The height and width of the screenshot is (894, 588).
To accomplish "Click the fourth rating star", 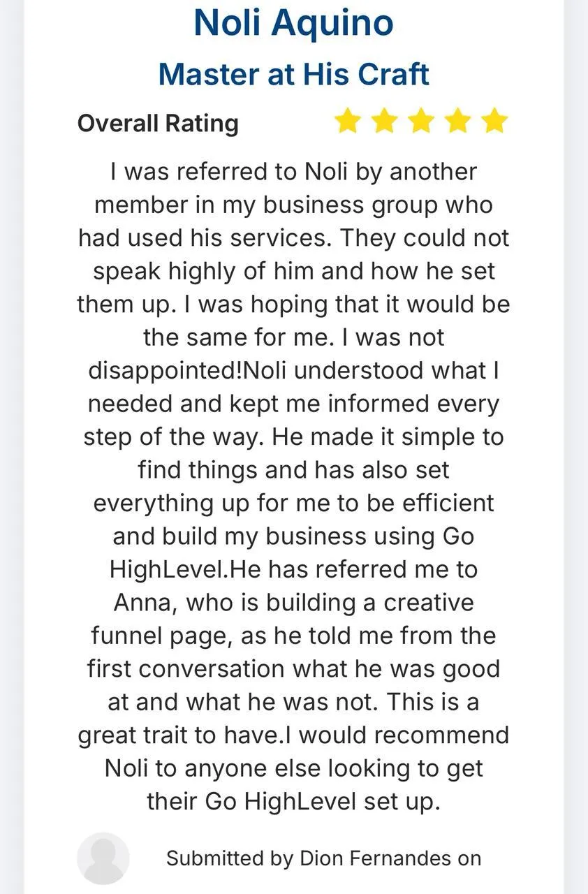I will 458,121.
